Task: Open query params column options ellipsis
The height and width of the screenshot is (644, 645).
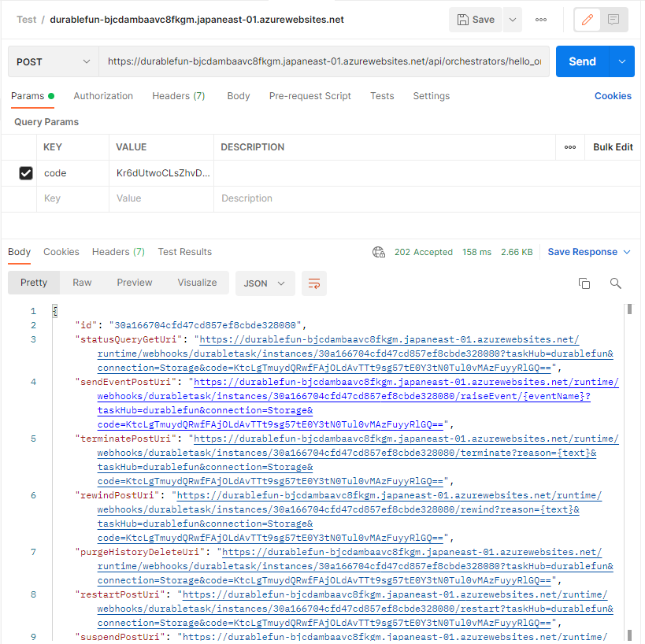Action: coord(570,147)
